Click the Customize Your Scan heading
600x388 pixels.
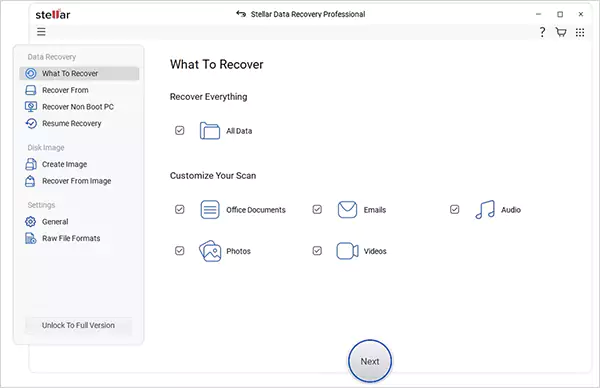(213, 176)
